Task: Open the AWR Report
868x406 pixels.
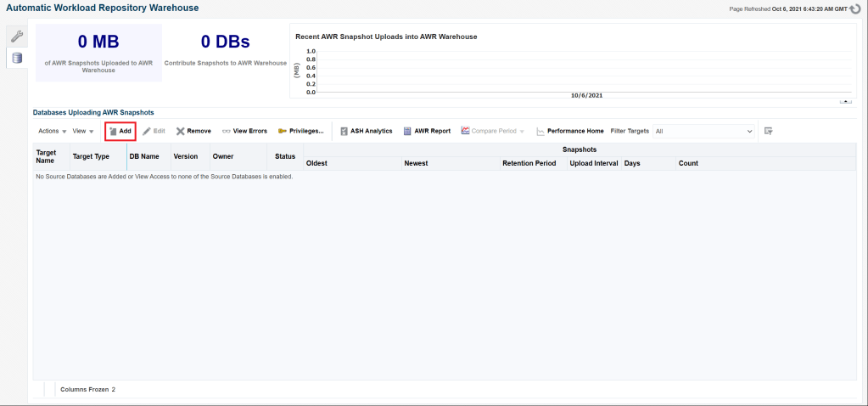Action: point(427,132)
